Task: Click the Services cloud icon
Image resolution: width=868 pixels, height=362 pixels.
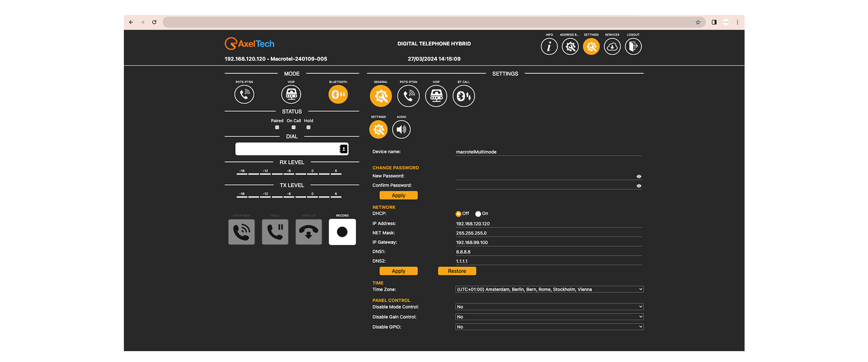Action: click(612, 47)
